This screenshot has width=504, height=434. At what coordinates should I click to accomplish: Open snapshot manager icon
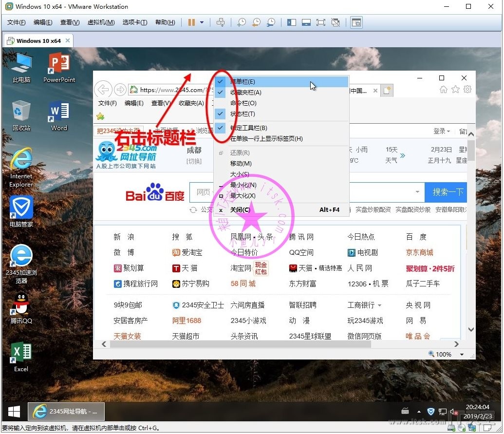click(271, 22)
